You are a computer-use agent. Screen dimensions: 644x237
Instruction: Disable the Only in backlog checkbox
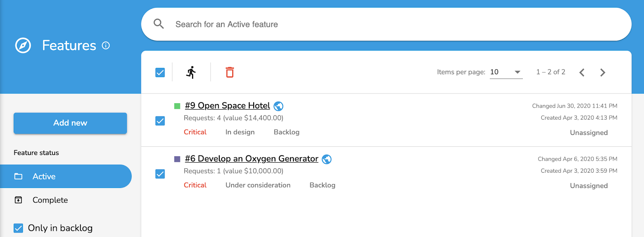coord(19,228)
